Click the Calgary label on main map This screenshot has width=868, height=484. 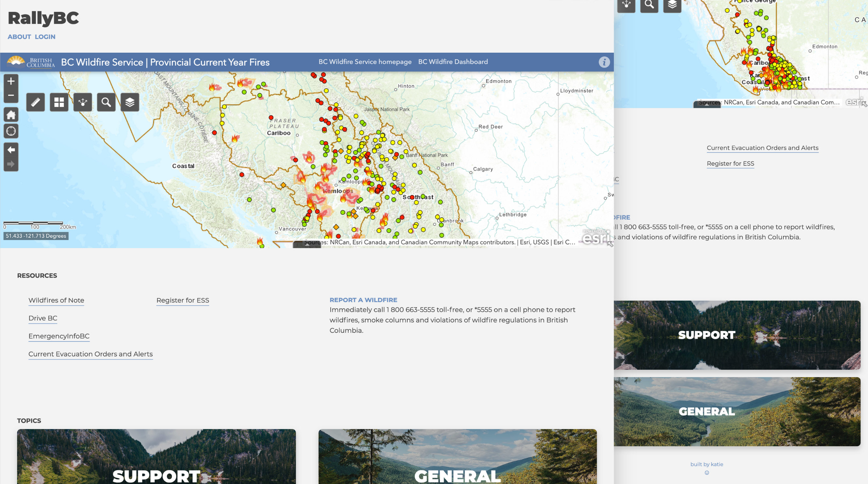[x=483, y=169]
